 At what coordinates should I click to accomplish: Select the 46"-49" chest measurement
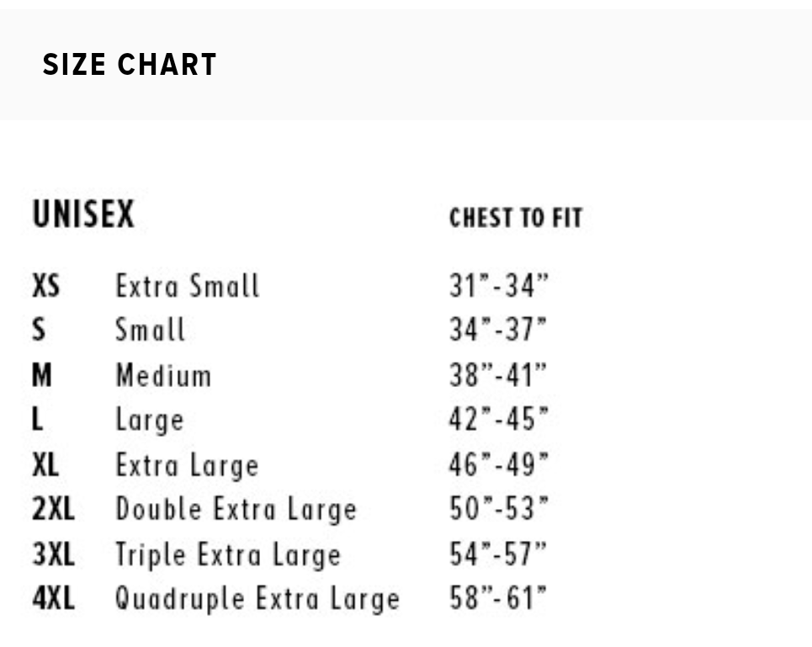[498, 464]
